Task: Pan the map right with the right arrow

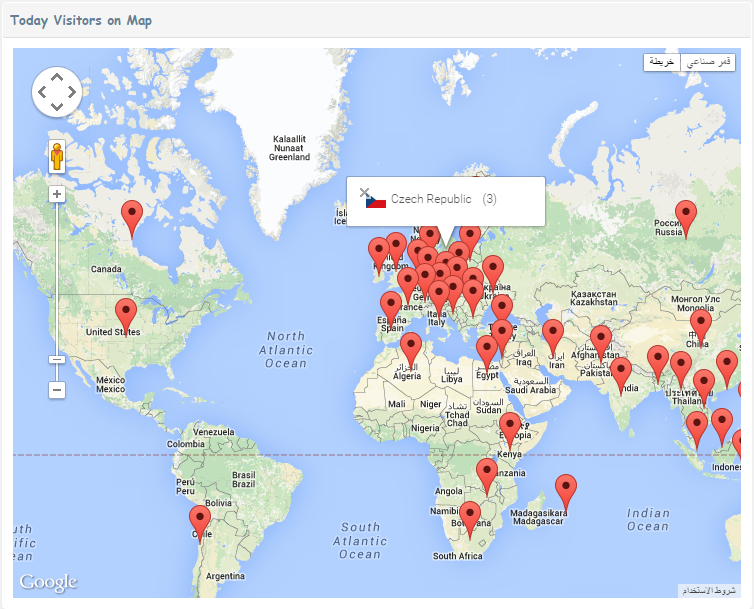Action: point(72,92)
